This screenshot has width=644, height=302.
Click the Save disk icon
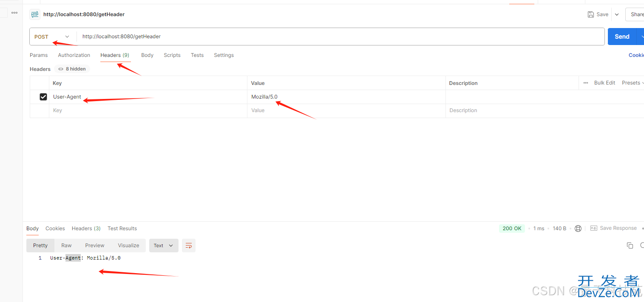point(591,14)
